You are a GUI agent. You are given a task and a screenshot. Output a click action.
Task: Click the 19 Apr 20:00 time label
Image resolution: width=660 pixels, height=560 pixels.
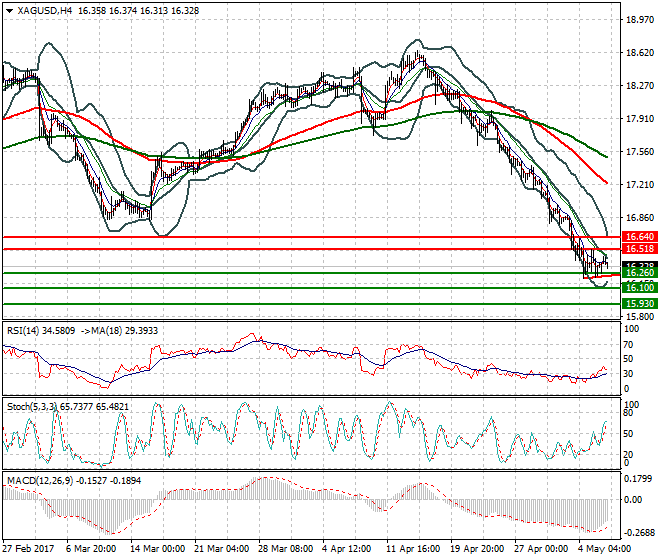pos(477,549)
